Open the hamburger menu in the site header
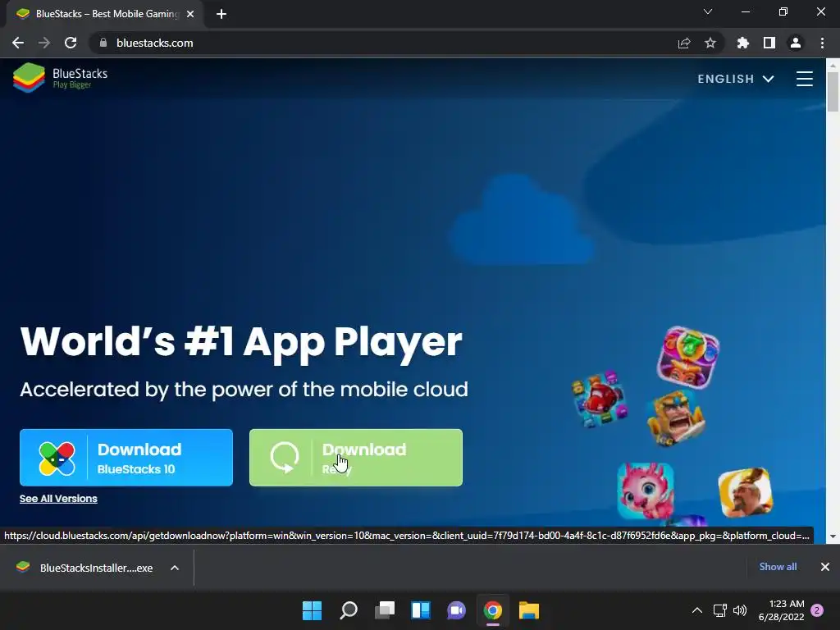This screenshot has height=630, width=840. (x=804, y=79)
